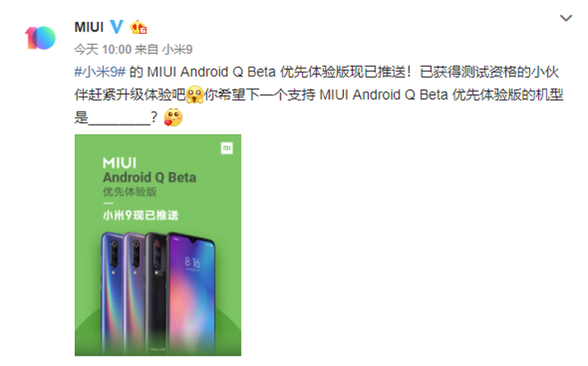Image resolution: width=588 pixels, height=366 pixels.
Task: Click the 优先体验版 poster subtitle
Action: (130, 191)
